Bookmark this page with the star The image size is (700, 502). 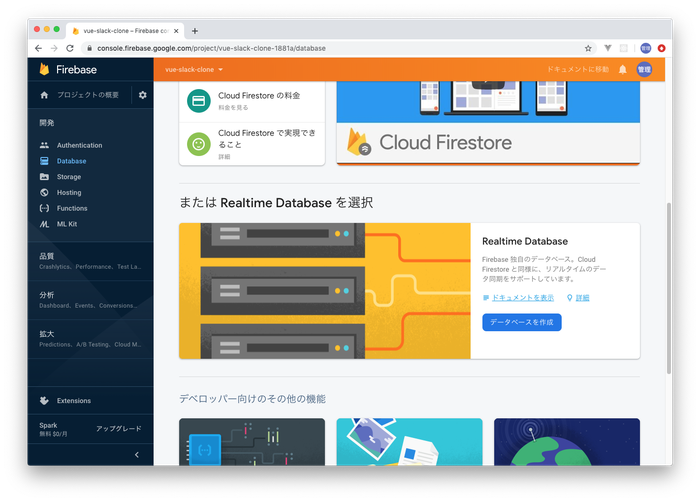coord(588,48)
